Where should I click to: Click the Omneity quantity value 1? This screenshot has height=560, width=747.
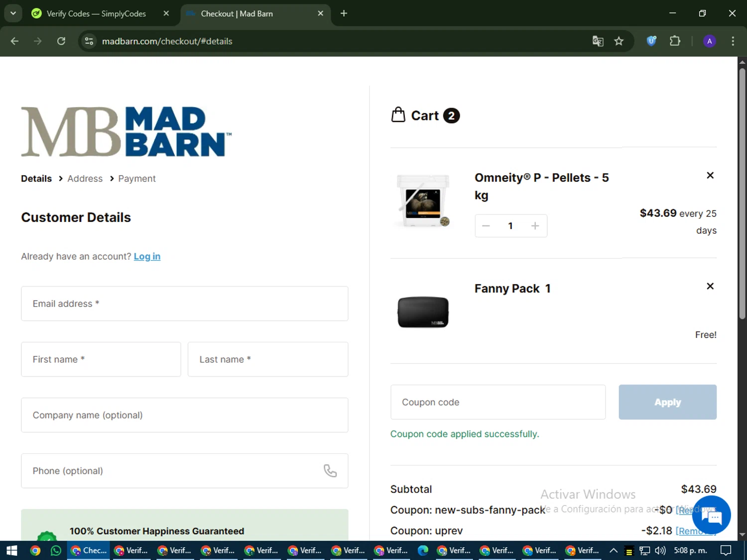click(510, 226)
